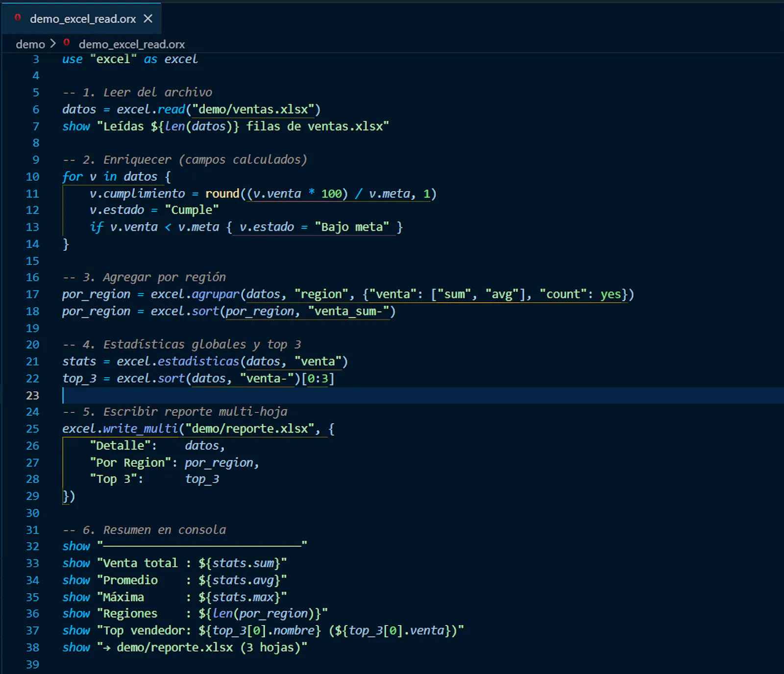The width and height of the screenshot is (784, 674).
Task: Click line number 10 in the gutter
Action: click(32, 177)
